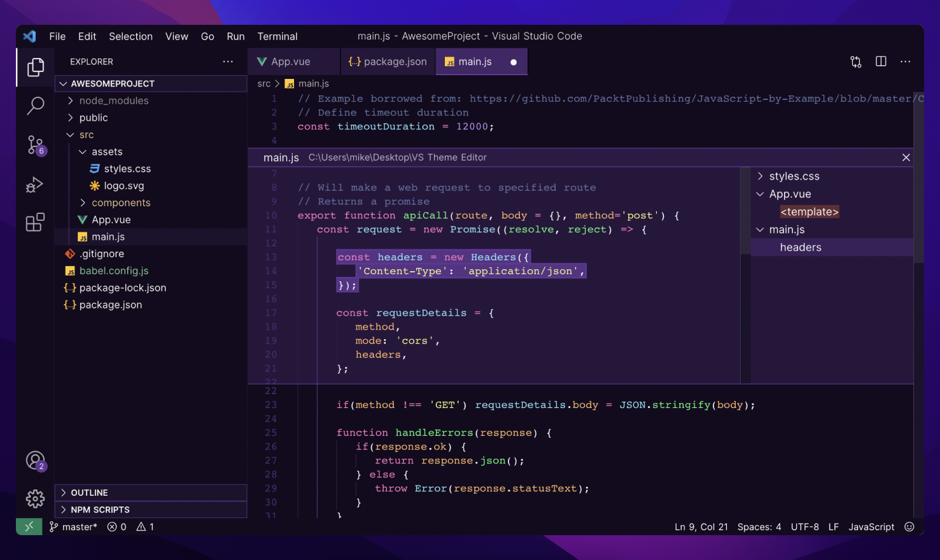Open the File menu
Image resolution: width=940 pixels, height=560 pixels.
point(57,36)
